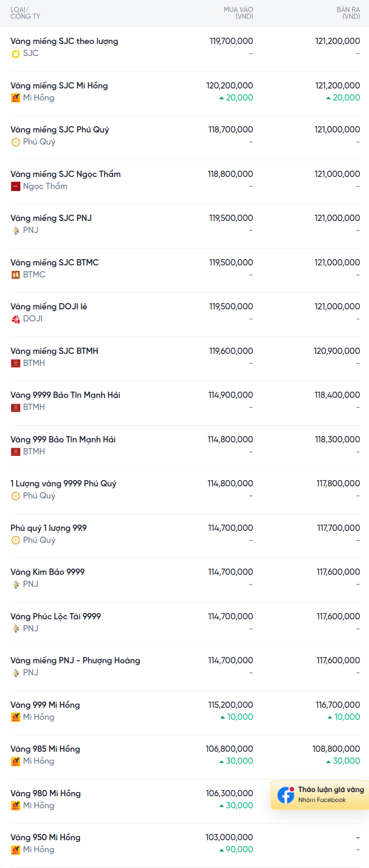
Task: Click the Mi Hồng logo under Vàng 985 Mi Hồng
Action: (x=16, y=761)
